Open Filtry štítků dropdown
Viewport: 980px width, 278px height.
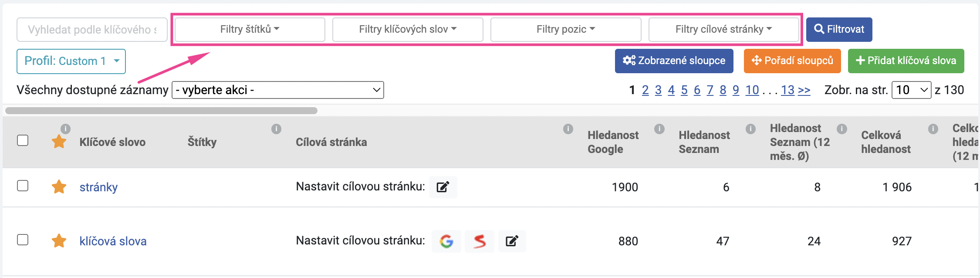point(250,29)
